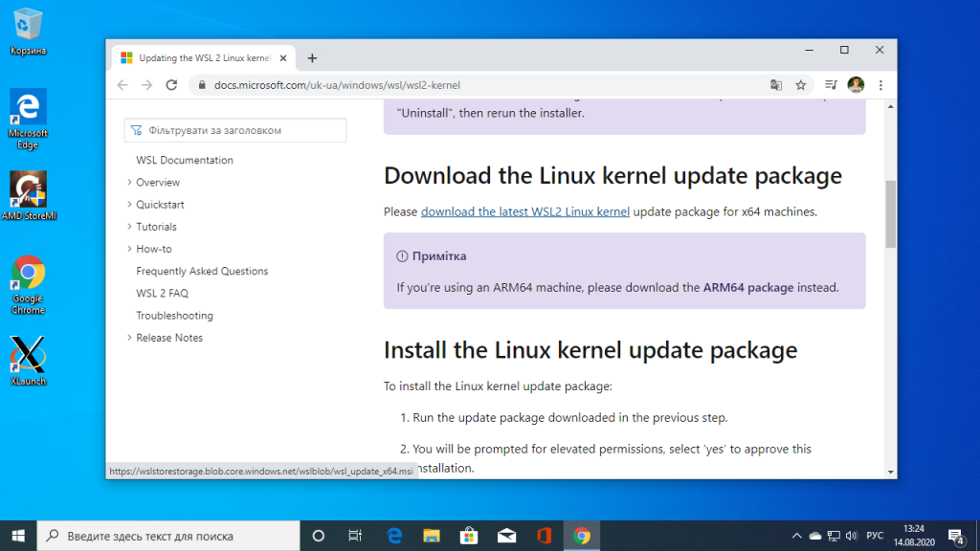Go to Troubleshooting in the sidebar
Image resolution: width=980 pixels, height=551 pixels.
point(174,315)
